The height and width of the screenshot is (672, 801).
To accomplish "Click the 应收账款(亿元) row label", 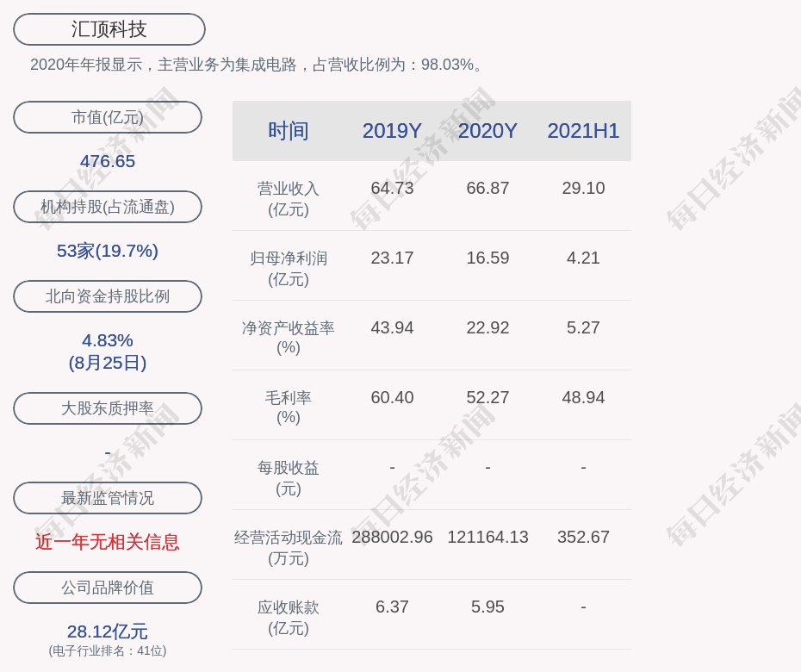I will tap(289, 618).
